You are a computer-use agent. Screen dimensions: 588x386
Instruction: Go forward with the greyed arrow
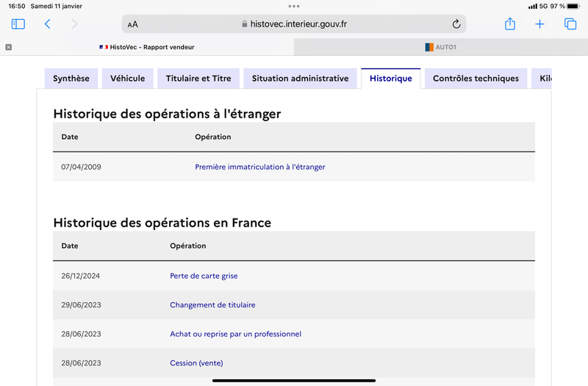[x=75, y=24]
